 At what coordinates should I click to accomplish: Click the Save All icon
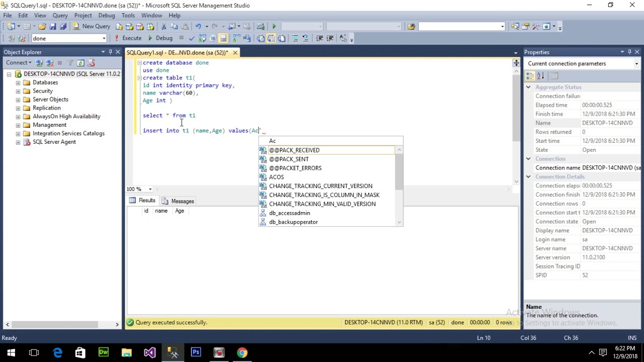63,26
